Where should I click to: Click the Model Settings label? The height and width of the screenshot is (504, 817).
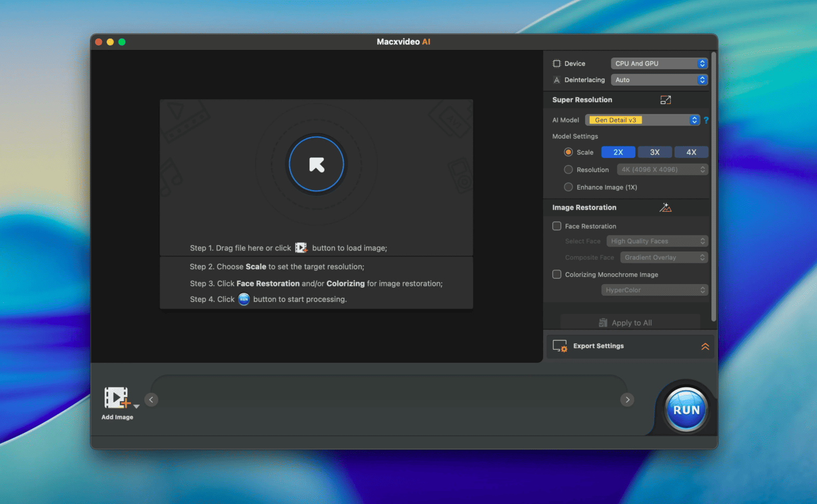(x=575, y=136)
